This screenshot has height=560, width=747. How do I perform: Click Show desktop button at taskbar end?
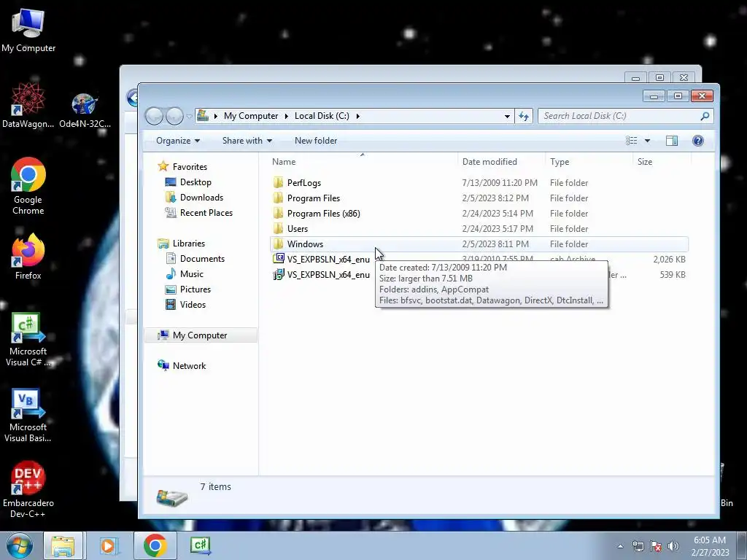[742, 545]
